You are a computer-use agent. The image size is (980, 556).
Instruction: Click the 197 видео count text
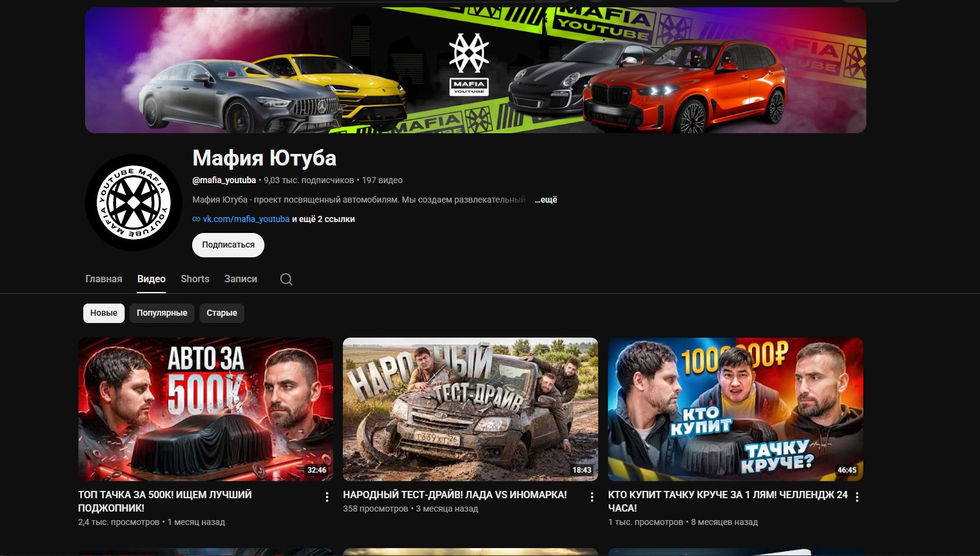tap(382, 180)
